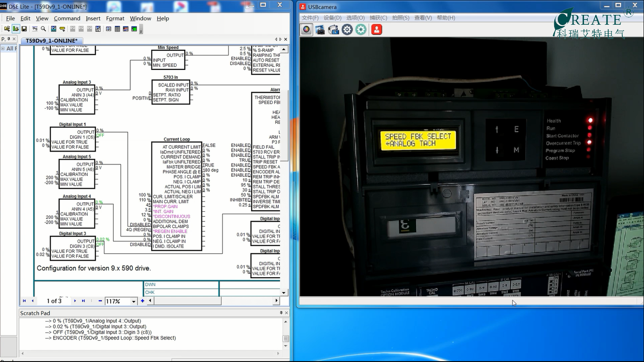Click the red and blue chart icon

pyautogui.click(x=126, y=29)
